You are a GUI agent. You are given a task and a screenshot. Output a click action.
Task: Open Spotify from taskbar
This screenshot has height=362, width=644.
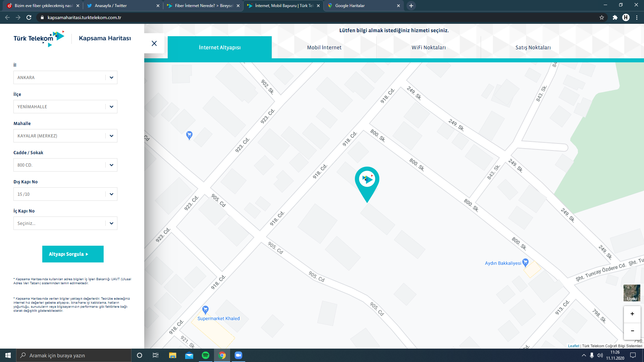click(206, 355)
